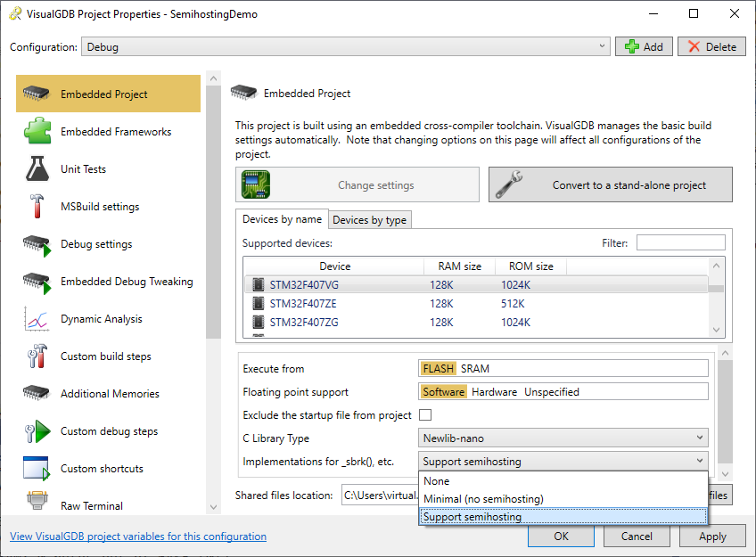Open Embedded Frameworks page
756x557 pixels.
[x=109, y=131]
